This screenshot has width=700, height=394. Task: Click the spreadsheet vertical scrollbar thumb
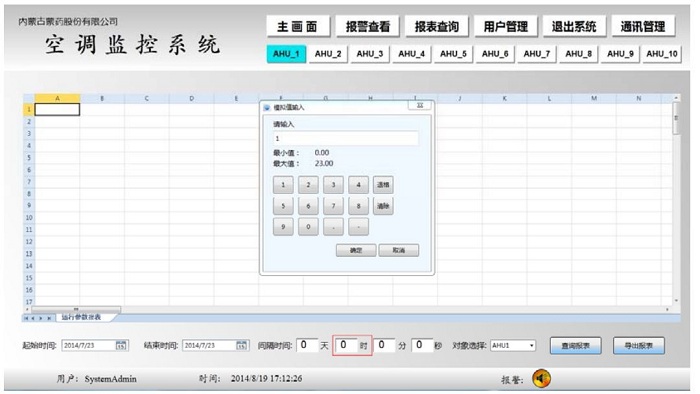tap(676, 118)
